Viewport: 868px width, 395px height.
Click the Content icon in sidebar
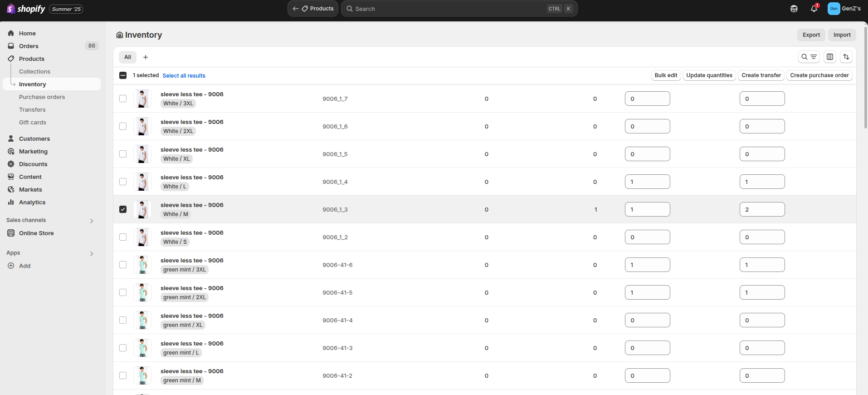click(x=11, y=177)
